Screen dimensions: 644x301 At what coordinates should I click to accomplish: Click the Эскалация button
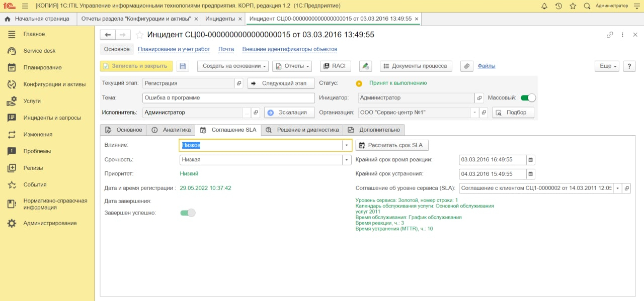[289, 113]
